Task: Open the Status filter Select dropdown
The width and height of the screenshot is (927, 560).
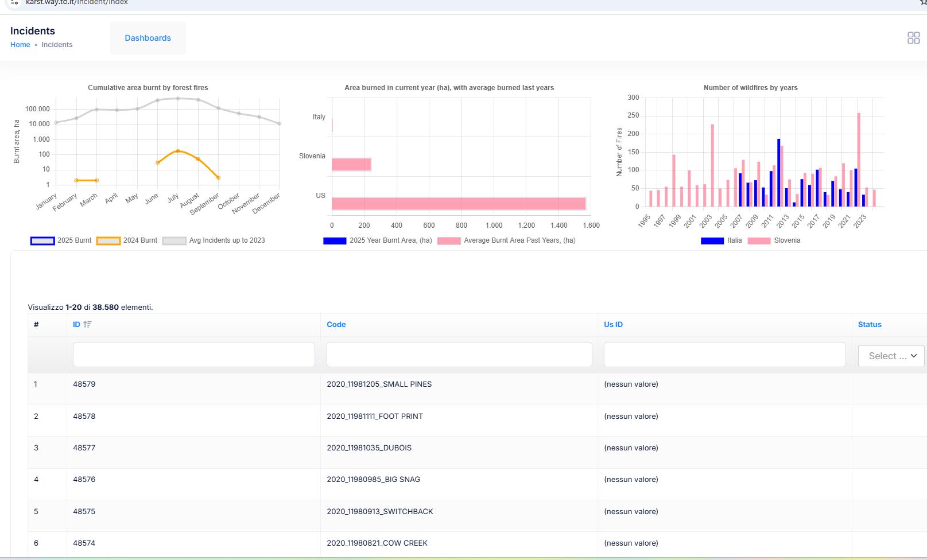Action: pos(891,356)
